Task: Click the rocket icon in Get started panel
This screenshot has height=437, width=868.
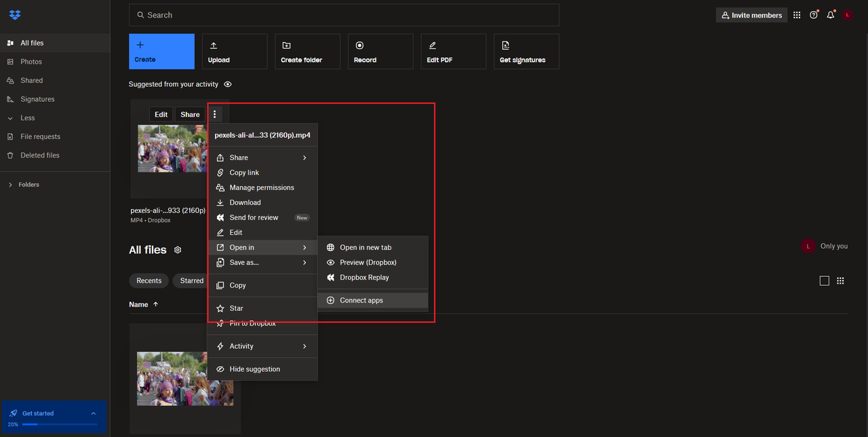Action: tap(14, 413)
